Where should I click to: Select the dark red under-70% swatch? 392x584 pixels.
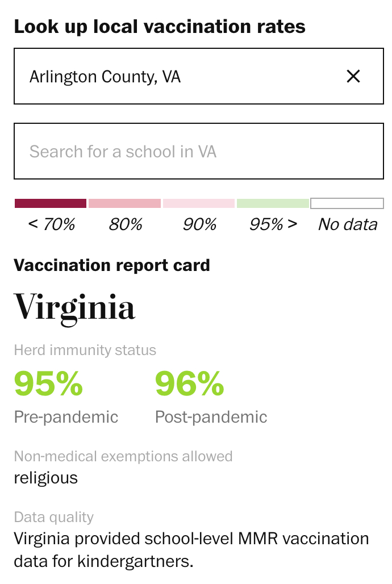(x=51, y=203)
